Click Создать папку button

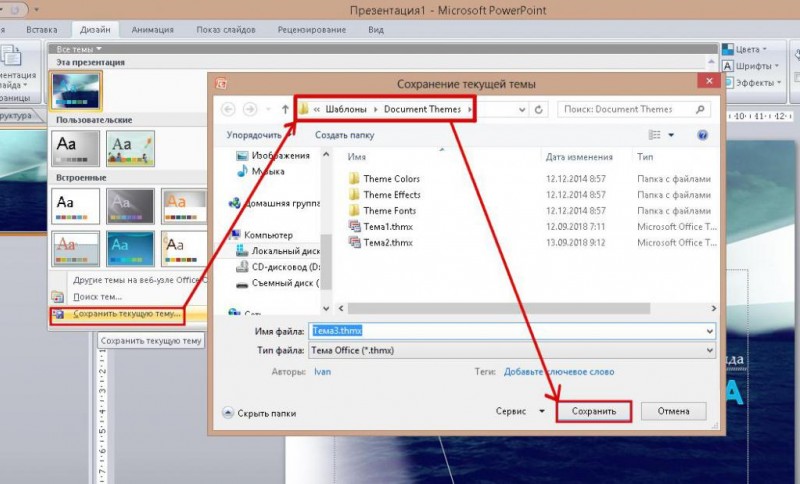click(344, 135)
